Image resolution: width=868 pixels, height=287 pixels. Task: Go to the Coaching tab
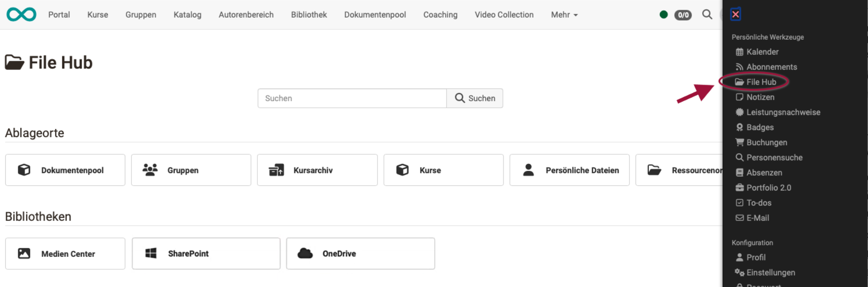(x=440, y=15)
